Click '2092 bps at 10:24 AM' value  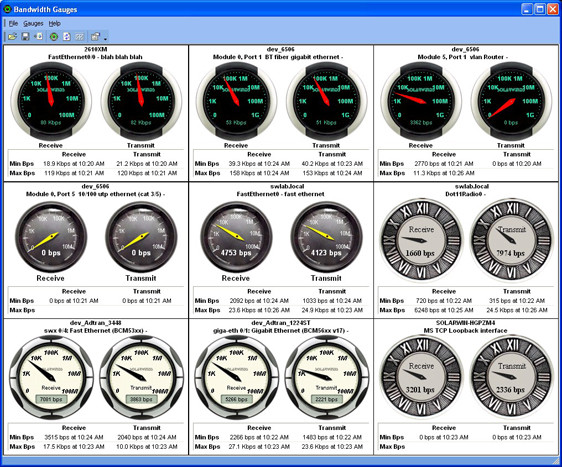(259, 301)
